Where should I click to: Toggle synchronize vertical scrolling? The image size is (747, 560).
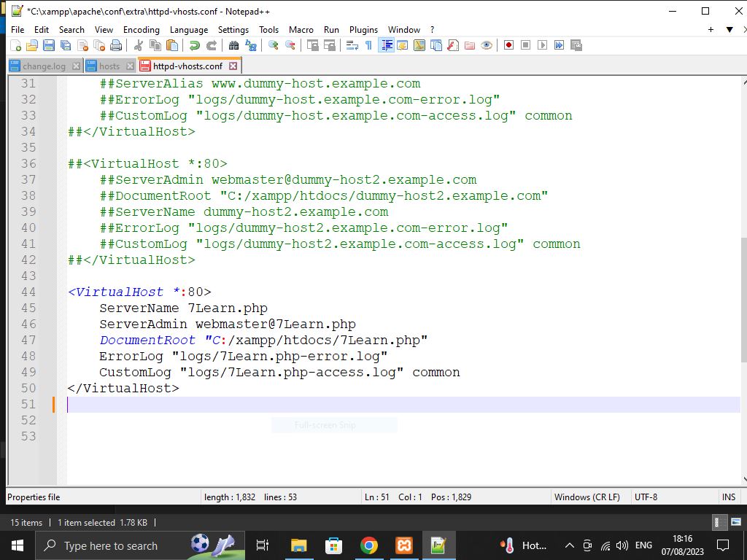(x=312, y=45)
